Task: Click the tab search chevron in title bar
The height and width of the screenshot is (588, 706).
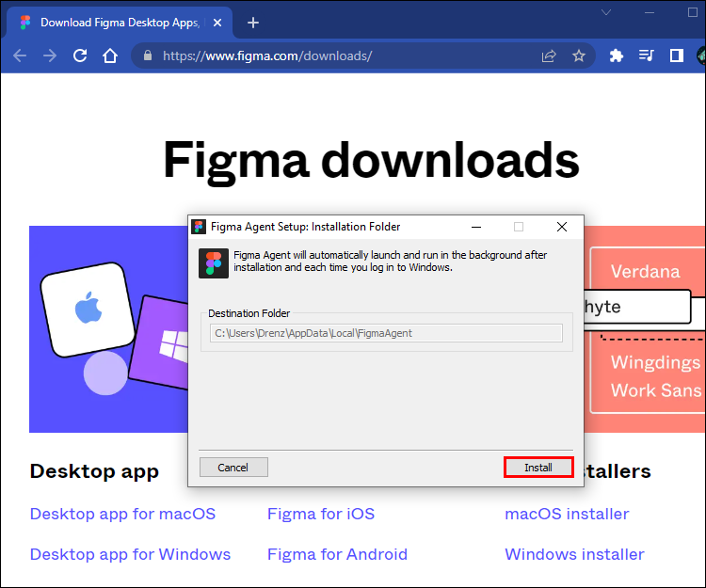Action: [606, 12]
